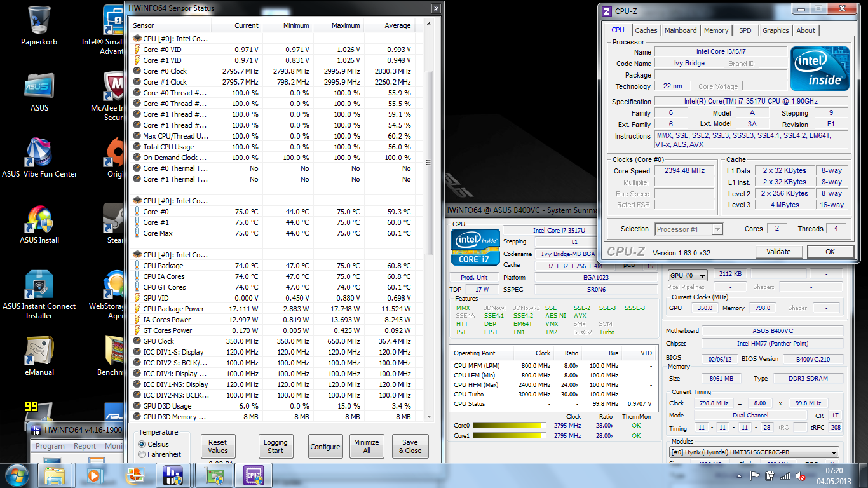Switch to the Graphics tab in CPU-Z
Image resolution: width=868 pixels, height=488 pixels.
click(776, 30)
